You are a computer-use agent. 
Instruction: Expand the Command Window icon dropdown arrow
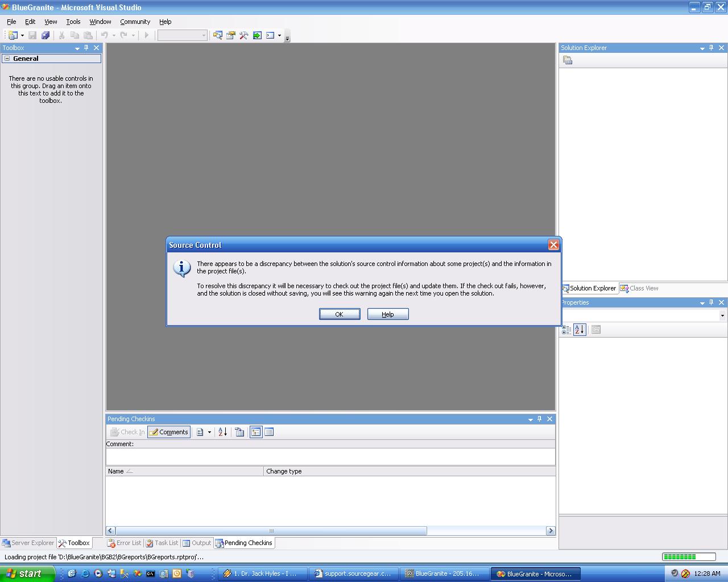click(x=279, y=35)
